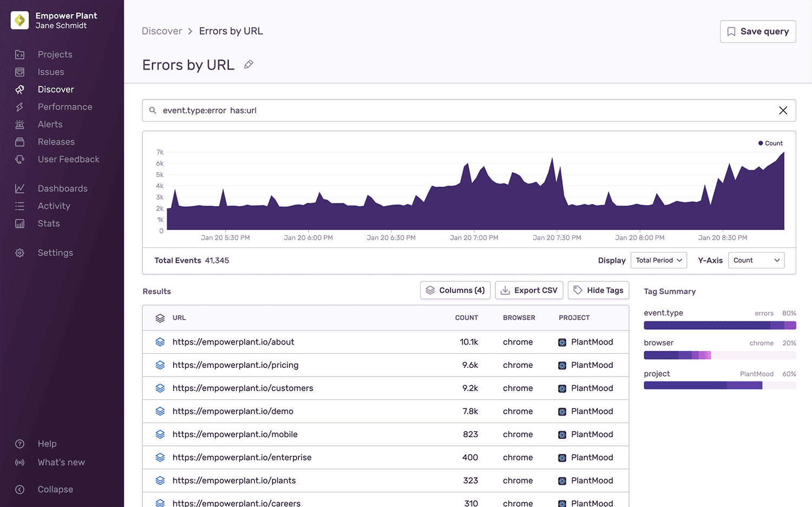The image size is (812, 507).
Task: Open the Y-Axis Count dropdown
Action: click(756, 260)
